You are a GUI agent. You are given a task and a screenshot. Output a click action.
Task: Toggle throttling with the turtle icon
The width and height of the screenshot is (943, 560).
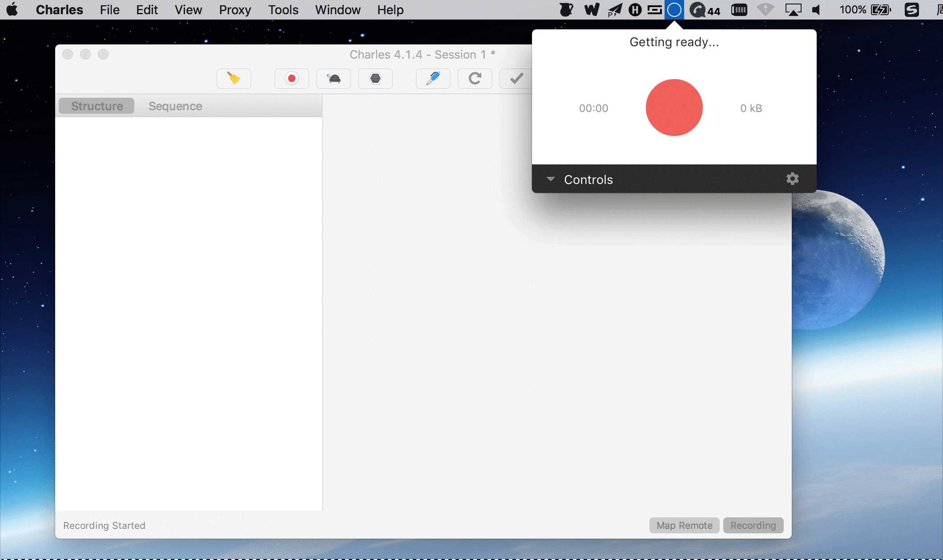[334, 79]
